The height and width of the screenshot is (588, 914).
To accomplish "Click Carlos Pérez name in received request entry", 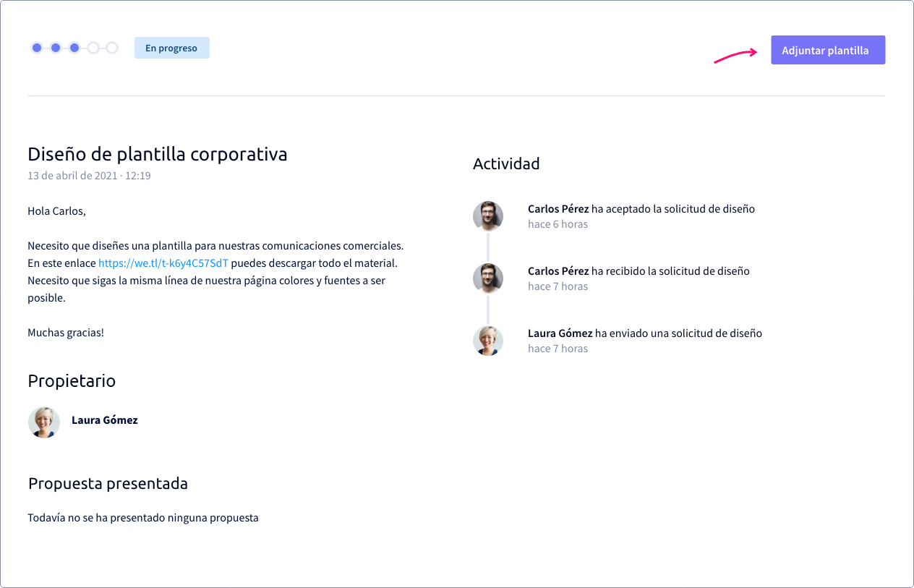I will coord(558,271).
